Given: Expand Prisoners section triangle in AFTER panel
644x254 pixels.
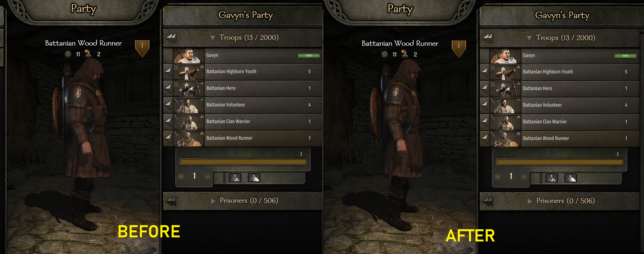Looking at the screenshot, I should 530,201.
